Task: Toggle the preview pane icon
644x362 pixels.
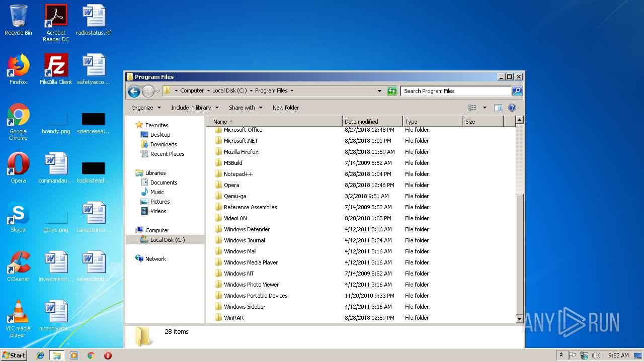Action: (x=498, y=108)
